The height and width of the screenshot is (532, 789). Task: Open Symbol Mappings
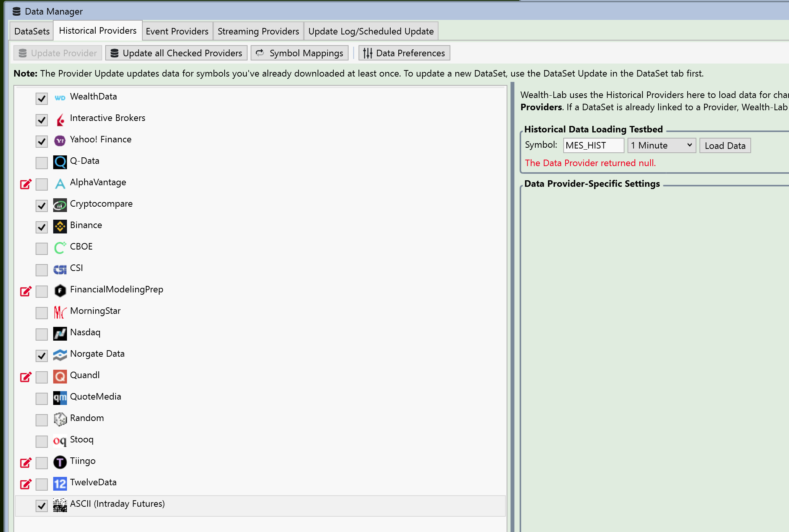(300, 53)
